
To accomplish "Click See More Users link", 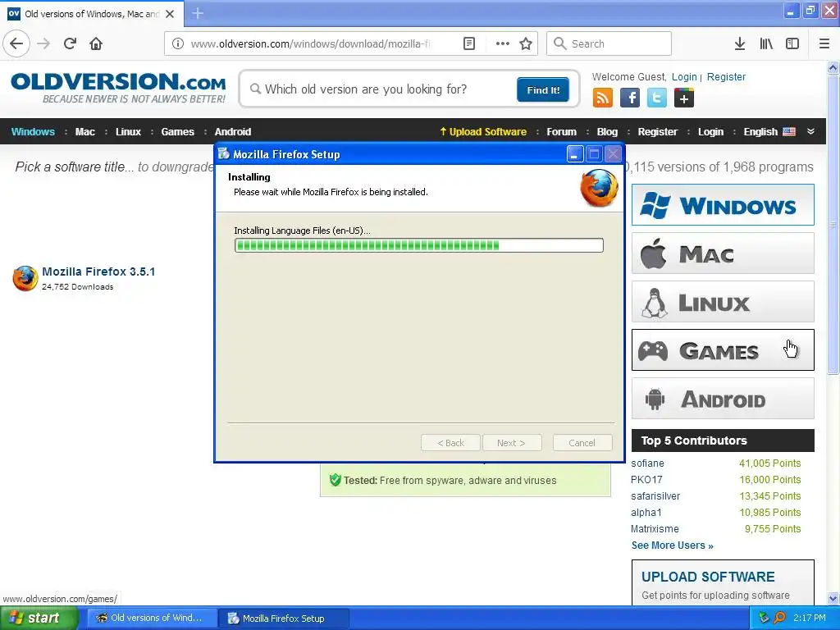I will pos(673,546).
